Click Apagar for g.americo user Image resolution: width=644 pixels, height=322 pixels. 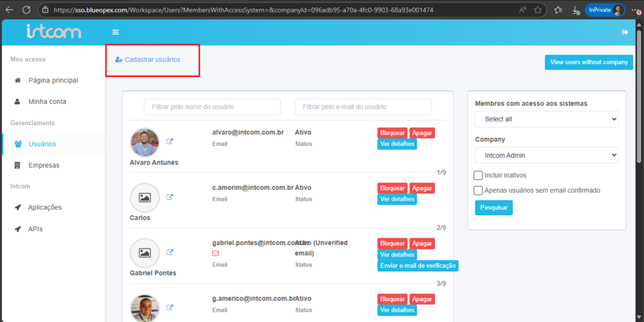(422, 299)
